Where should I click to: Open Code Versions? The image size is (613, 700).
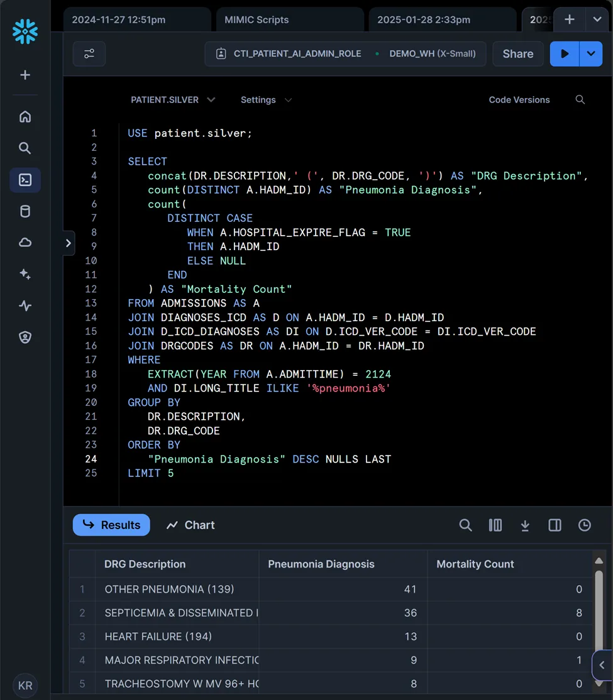(519, 99)
